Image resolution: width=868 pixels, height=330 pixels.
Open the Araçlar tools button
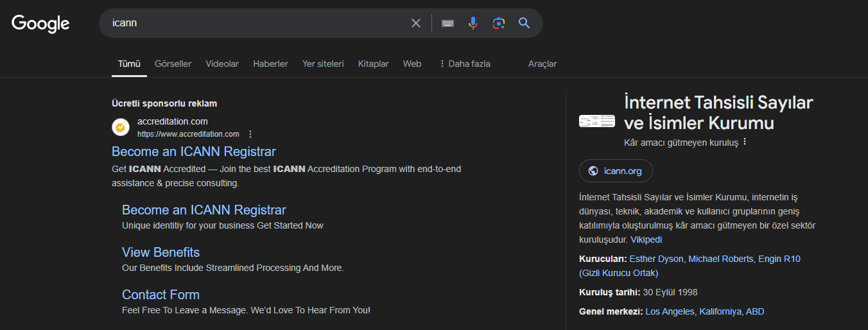(542, 64)
